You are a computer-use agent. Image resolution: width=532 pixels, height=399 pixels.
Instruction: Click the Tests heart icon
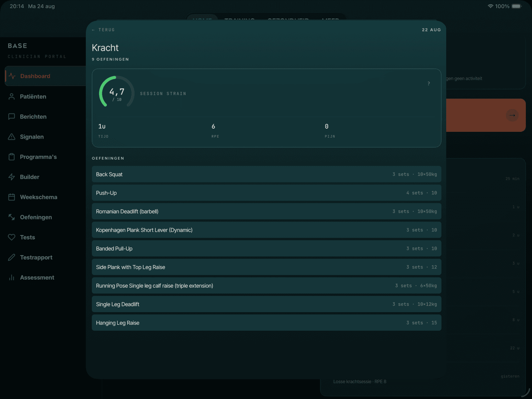pos(12,237)
